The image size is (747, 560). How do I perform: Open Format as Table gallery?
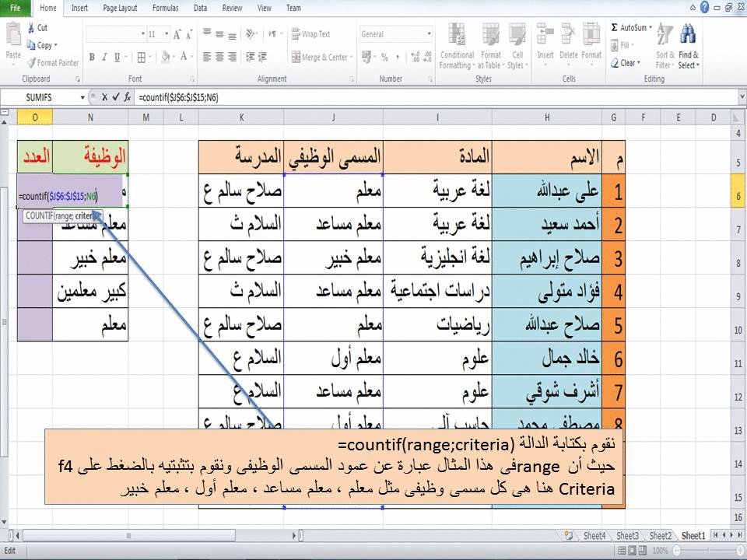[x=491, y=46]
